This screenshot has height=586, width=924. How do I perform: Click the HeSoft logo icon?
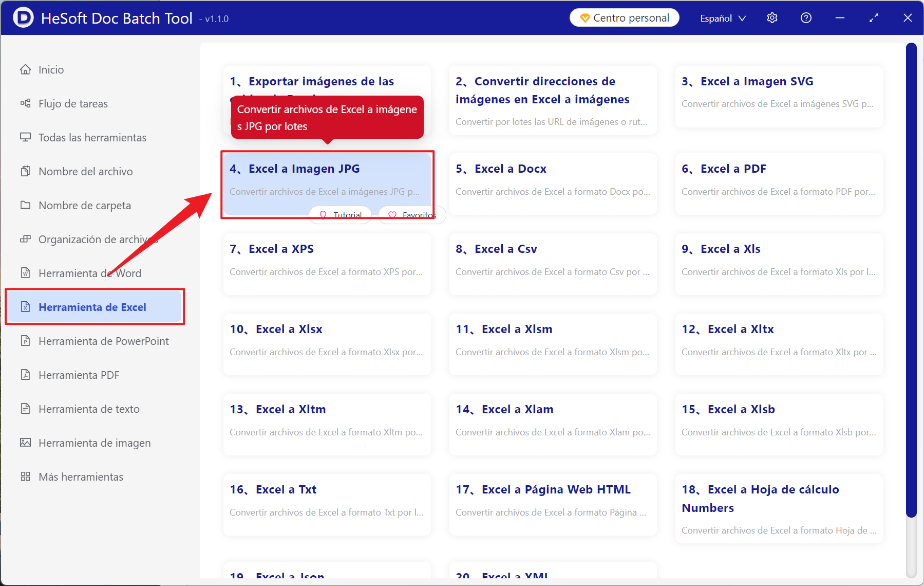23,17
